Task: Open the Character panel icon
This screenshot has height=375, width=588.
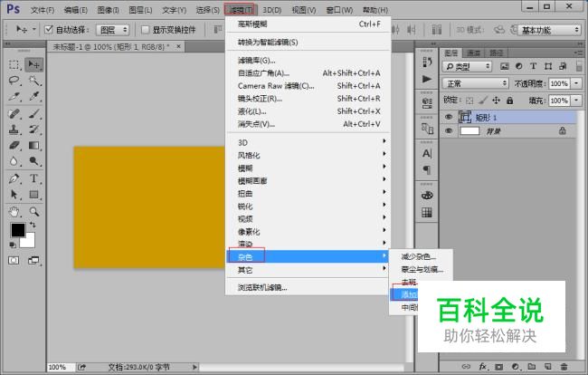Action: coord(427,153)
